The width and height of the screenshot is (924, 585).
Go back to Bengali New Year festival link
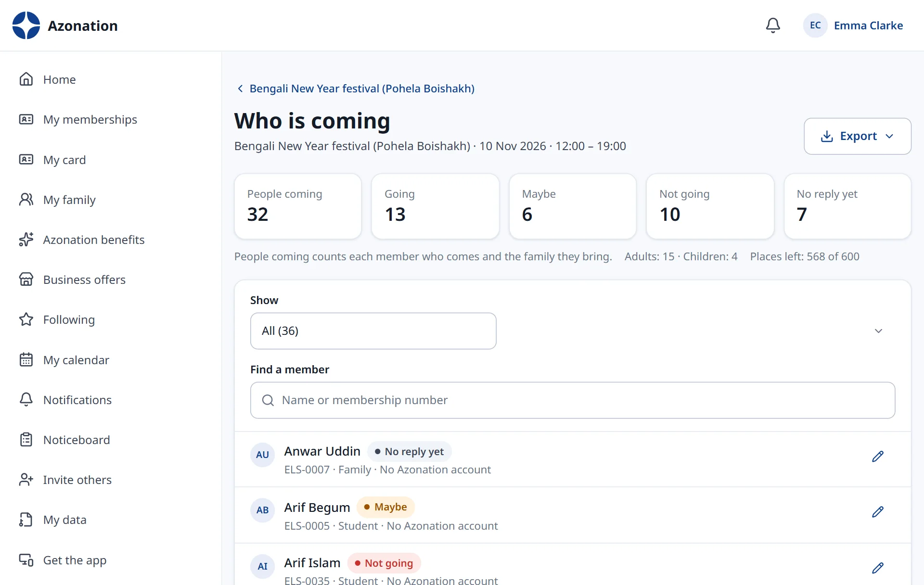point(362,89)
